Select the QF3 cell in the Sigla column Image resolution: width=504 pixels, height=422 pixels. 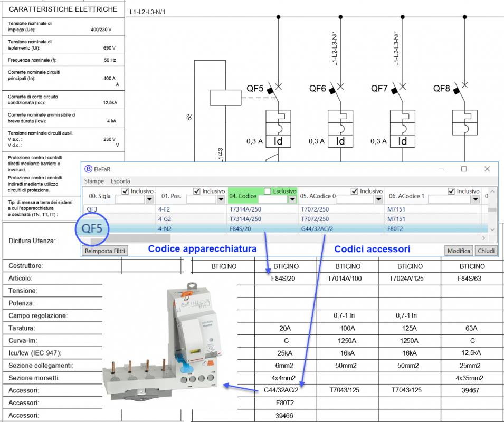(x=92, y=209)
